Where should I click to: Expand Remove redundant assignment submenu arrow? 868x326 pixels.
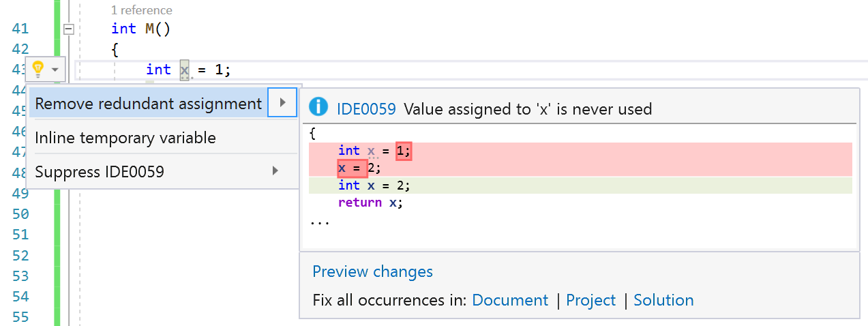tap(282, 103)
